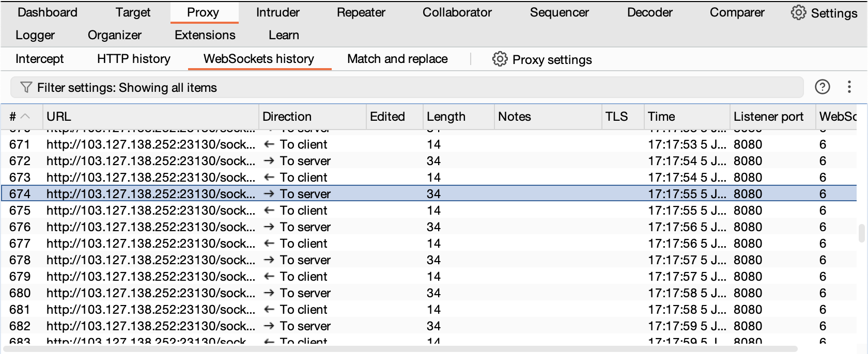Screen dimensions: 868x354
Task: Click the sort arrow in # column
Action: (25, 117)
